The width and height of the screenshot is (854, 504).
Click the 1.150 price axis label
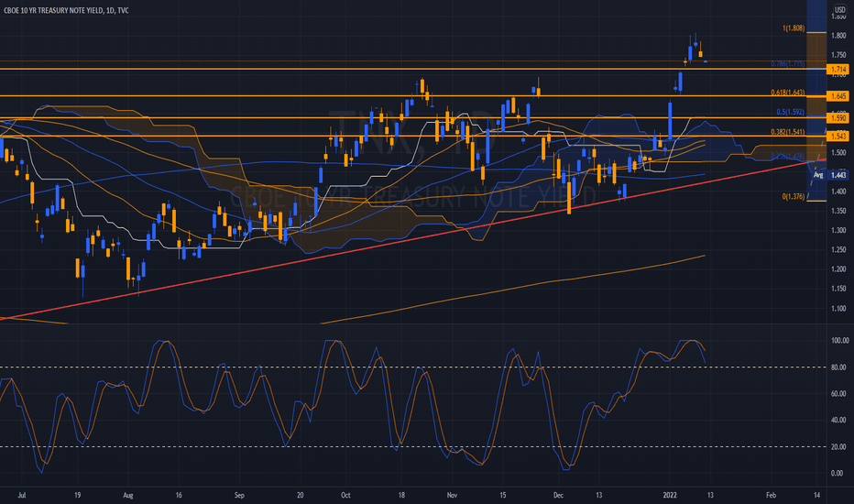click(x=838, y=289)
